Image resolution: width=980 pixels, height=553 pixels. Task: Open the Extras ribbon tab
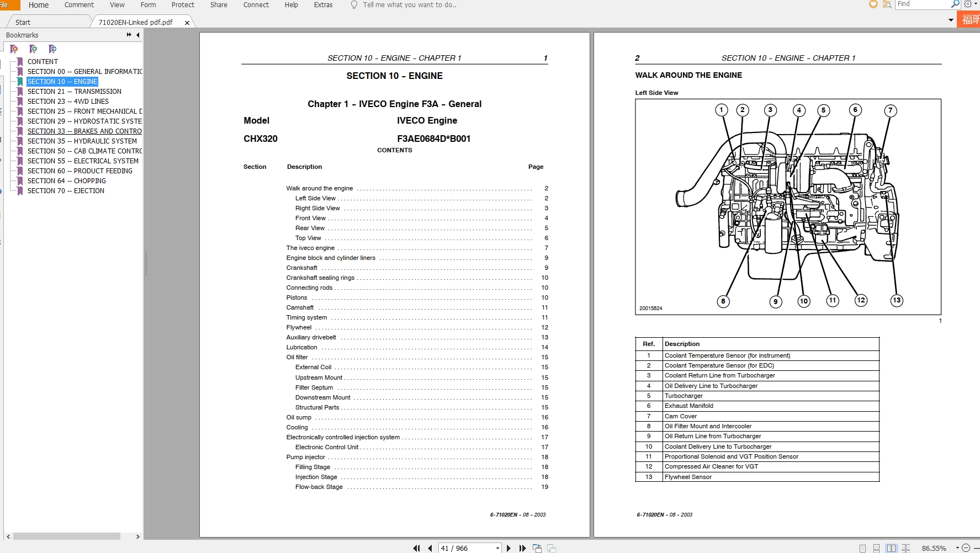coord(323,4)
